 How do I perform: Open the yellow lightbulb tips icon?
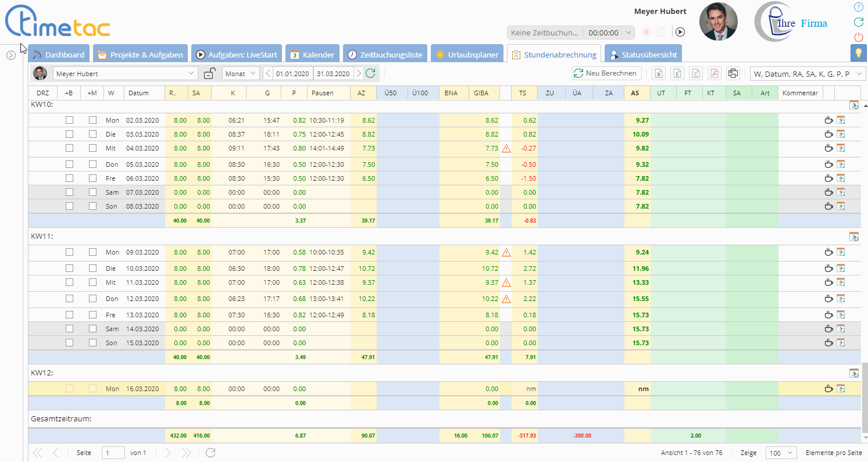(858, 53)
